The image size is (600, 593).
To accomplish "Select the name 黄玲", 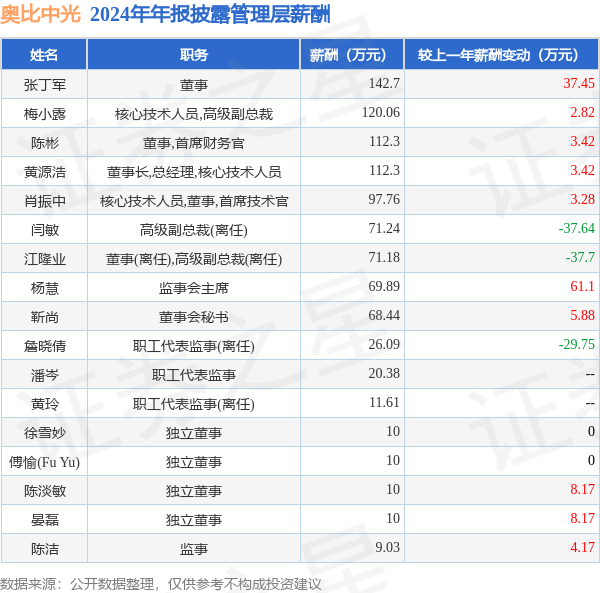I will pyautogui.click(x=45, y=404).
